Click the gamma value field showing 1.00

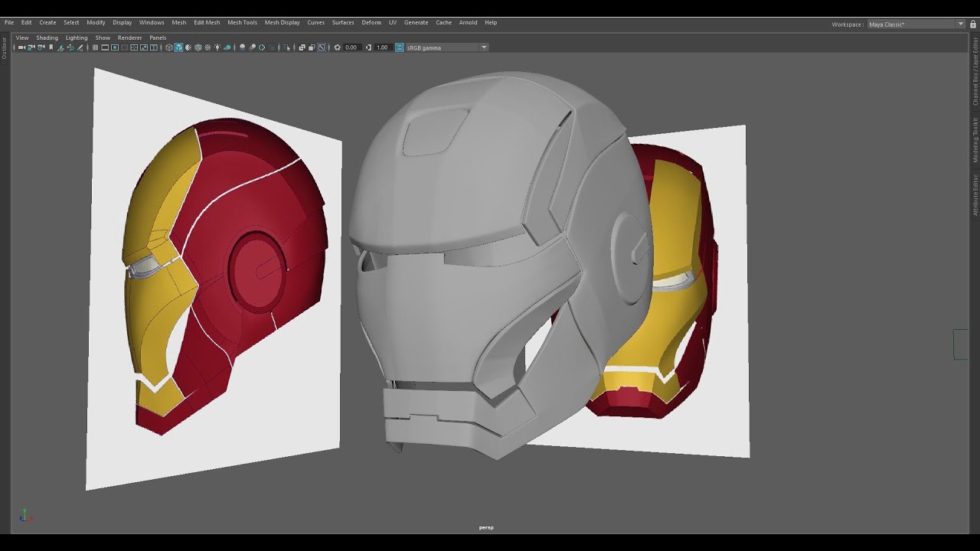(383, 47)
